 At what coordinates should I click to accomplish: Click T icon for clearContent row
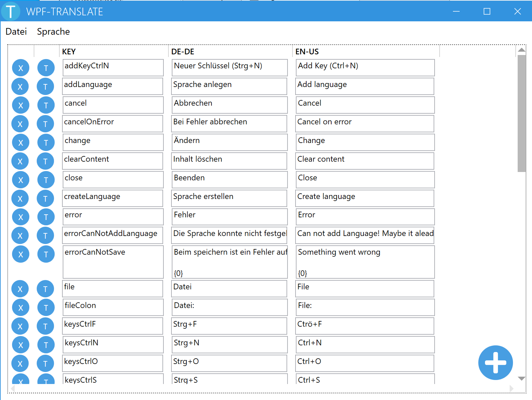click(45, 161)
